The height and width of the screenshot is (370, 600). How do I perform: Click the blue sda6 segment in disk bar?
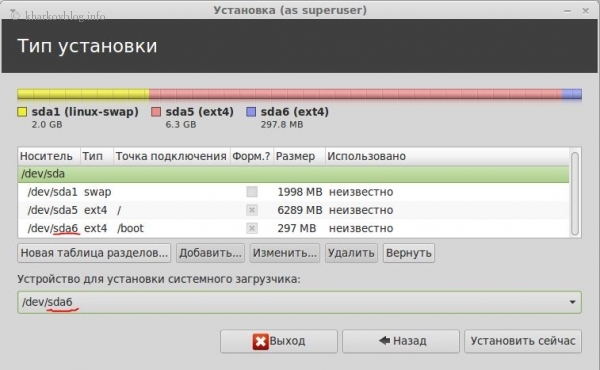pos(572,94)
